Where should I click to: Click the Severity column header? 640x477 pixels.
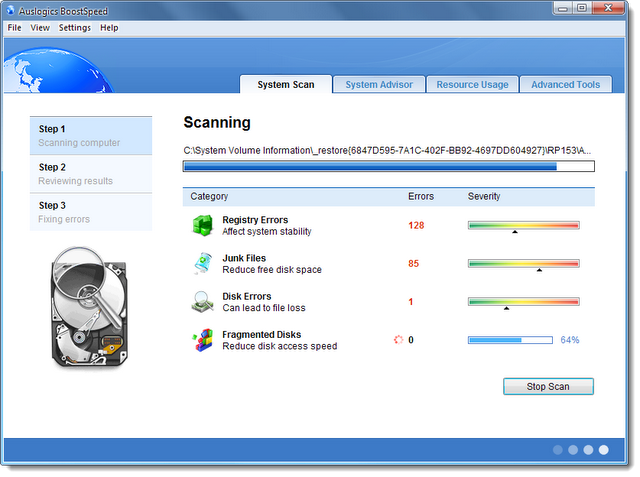coord(484,196)
